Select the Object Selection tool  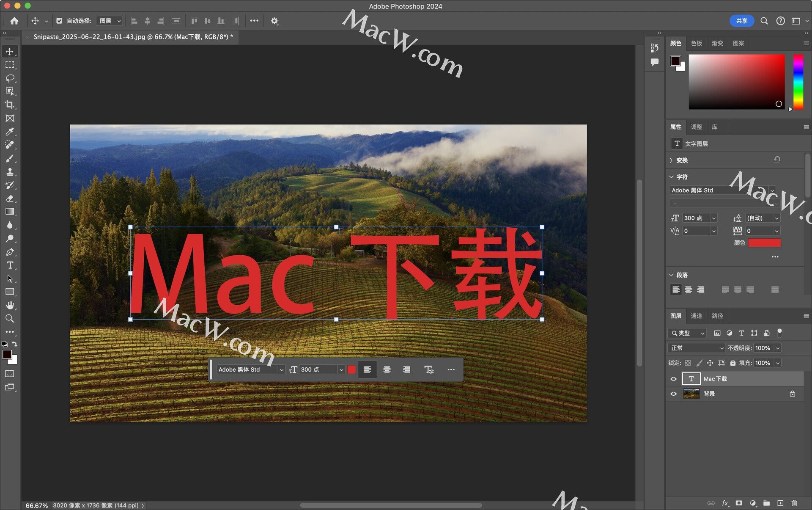click(x=10, y=91)
